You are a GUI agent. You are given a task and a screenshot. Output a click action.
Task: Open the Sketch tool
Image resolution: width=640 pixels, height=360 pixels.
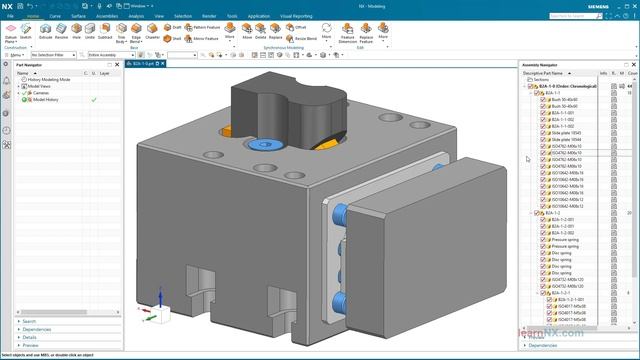click(x=26, y=31)
